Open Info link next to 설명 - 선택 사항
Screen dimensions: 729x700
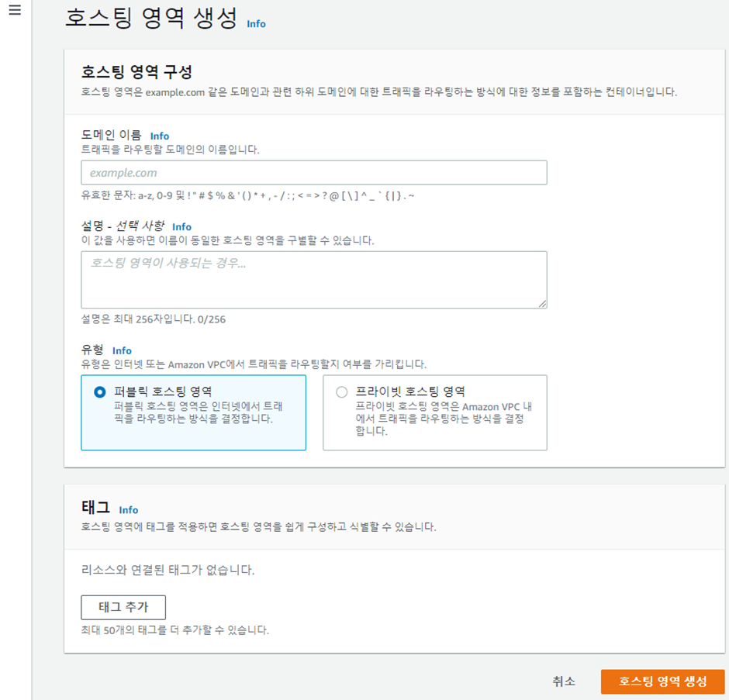click(181, 226)
